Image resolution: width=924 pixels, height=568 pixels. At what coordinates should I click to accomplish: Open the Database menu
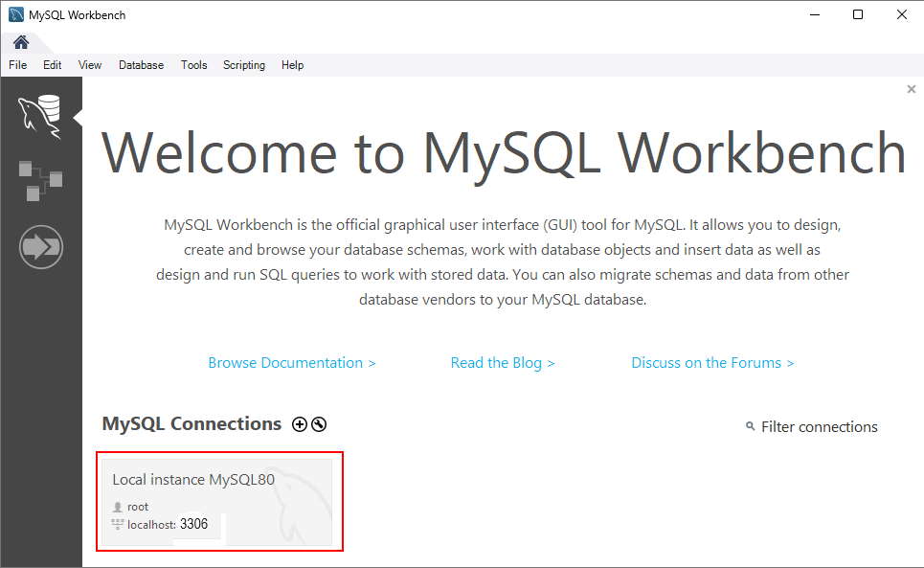pos(141,65)
